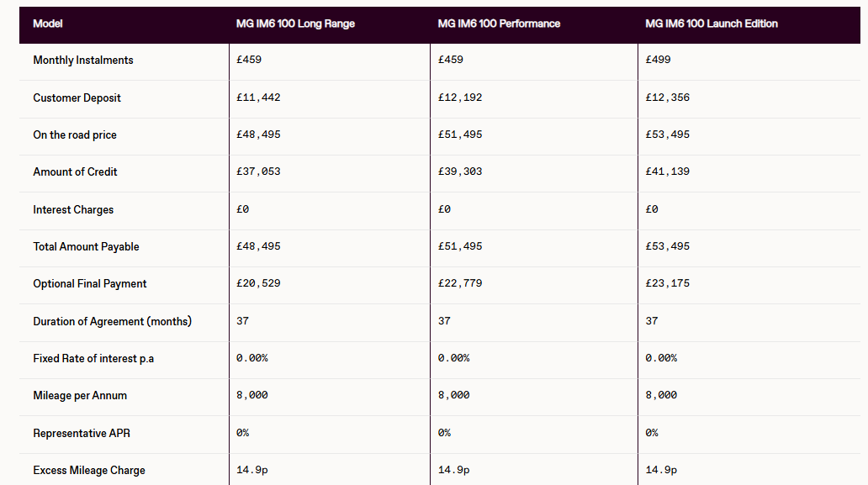
Task: Click the Duration of Agreement (months) label
Action: point(113,321)
